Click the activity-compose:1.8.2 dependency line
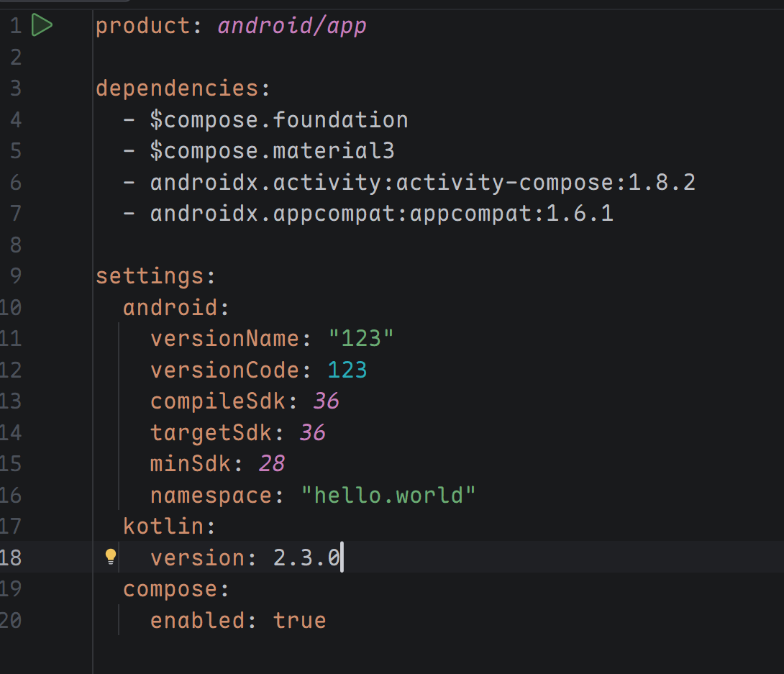This screenshot has width=784, height=674. point(422,183)
